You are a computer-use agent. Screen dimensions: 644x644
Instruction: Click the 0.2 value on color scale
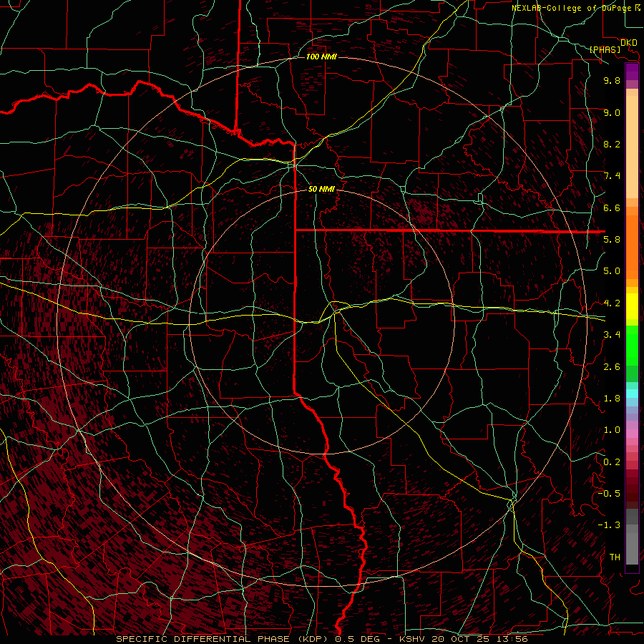point(612,462)
